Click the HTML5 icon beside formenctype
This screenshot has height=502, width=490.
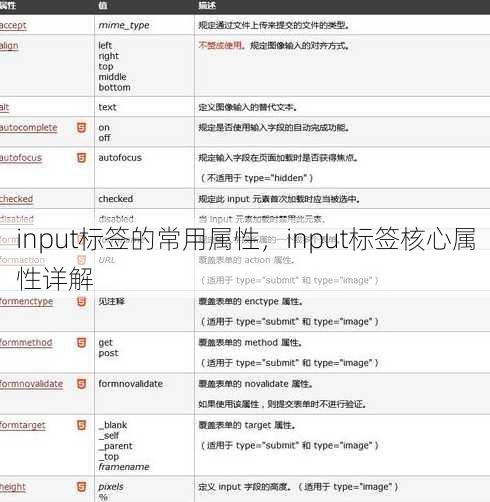(x=81, y=301)
